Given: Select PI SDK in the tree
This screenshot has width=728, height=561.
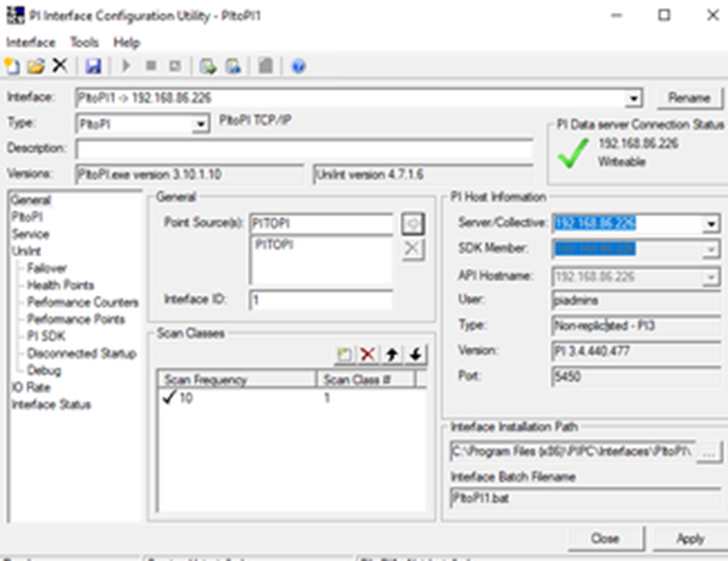Looking at the screenshot, I should click(x=46, y=336).
